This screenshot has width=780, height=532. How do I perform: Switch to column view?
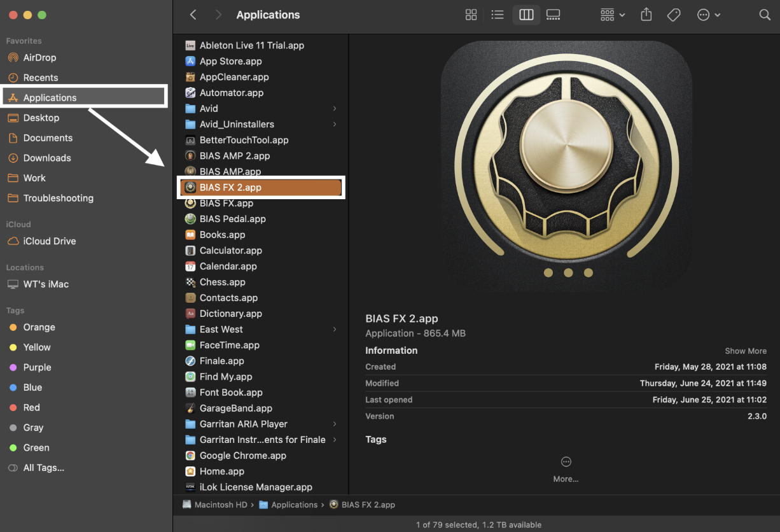(x=526, y=15)
